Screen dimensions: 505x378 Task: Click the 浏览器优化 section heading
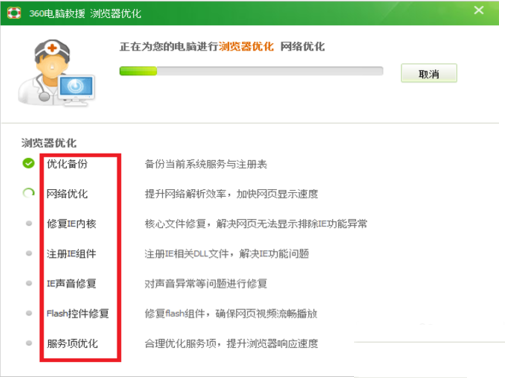49,143
